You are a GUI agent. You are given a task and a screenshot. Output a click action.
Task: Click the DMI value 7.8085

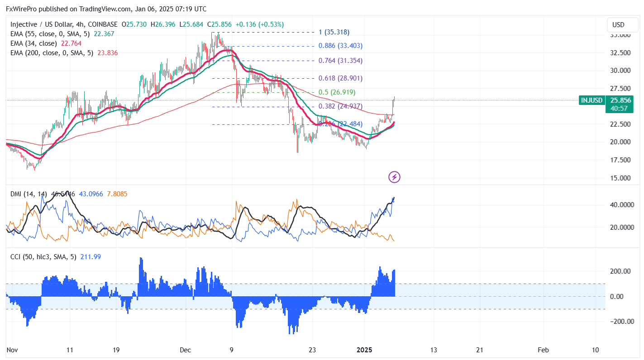[x=117, y=194]
